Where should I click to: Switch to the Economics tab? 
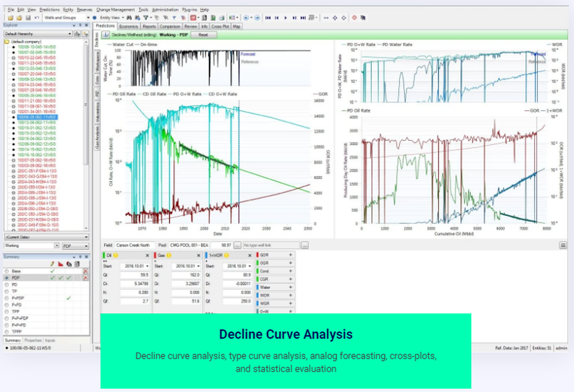click(129, 26)
